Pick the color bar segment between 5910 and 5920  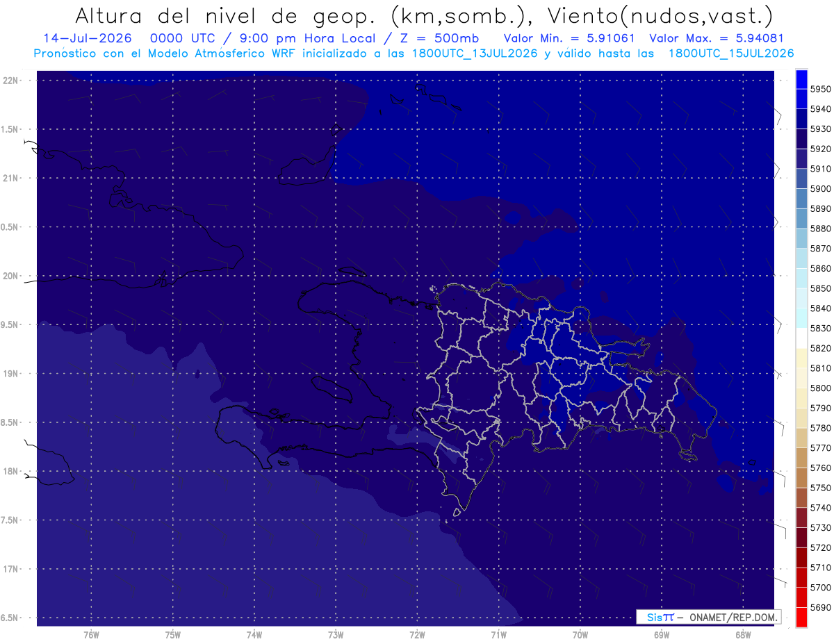pos(801,159)
